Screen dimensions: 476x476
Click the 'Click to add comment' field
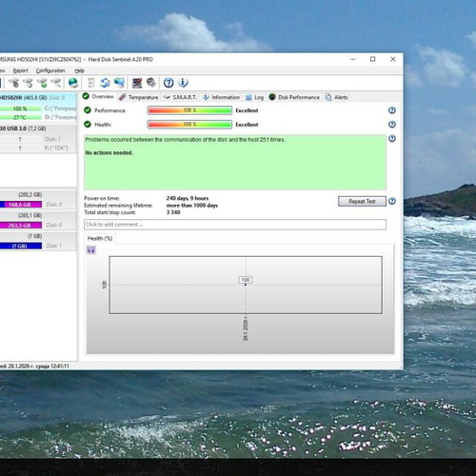235,225
